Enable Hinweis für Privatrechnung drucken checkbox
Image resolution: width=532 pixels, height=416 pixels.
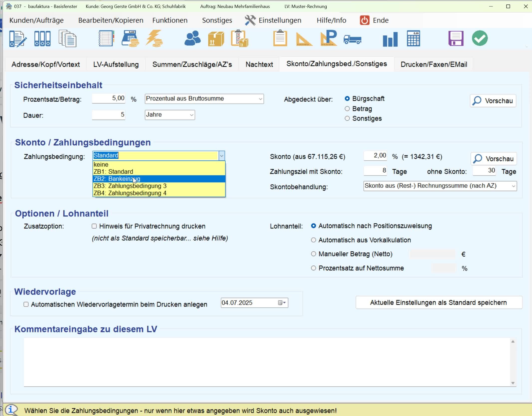click(94, 226)
